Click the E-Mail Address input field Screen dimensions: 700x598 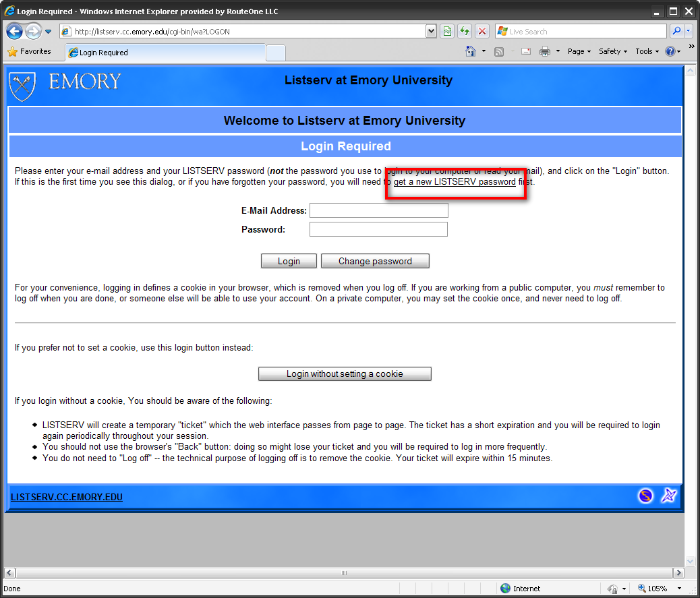coord(378,210)
